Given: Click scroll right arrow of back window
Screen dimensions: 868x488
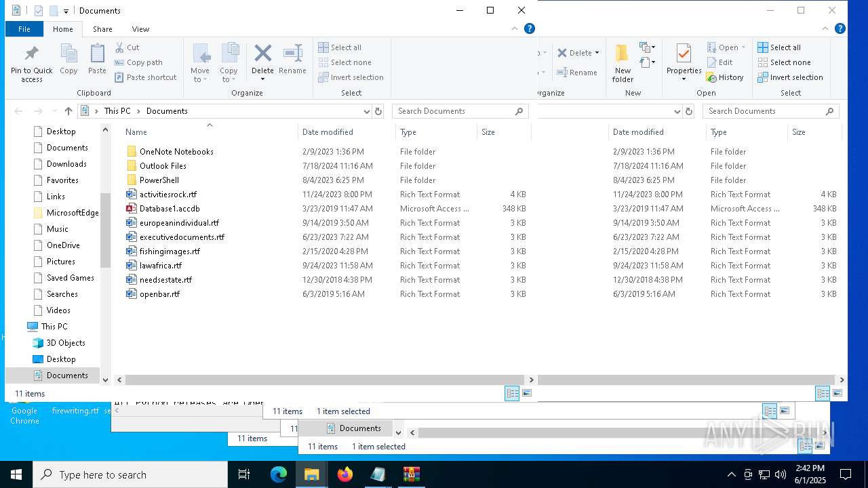Looking at the screenshot, I should [x=842, y=380].
